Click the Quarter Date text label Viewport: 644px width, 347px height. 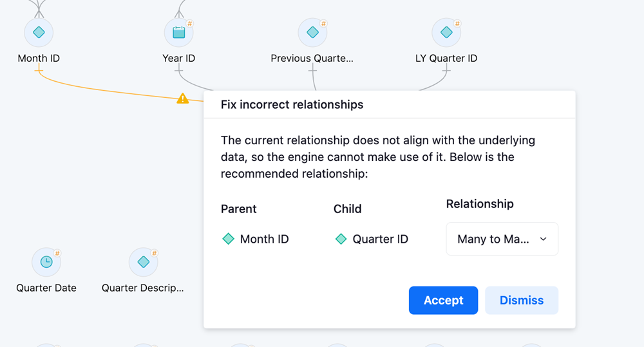pos(46,288)
